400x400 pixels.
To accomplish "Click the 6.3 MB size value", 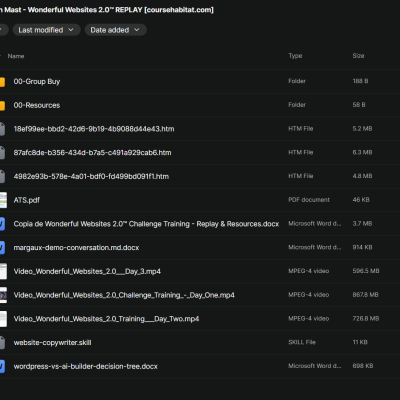I will 362,152.
